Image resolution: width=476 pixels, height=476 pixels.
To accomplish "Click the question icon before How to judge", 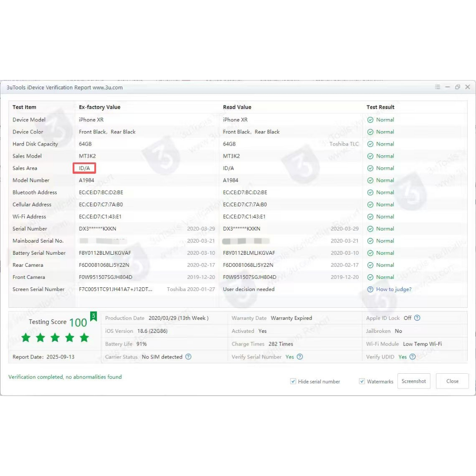I will (x=370, y=289).
